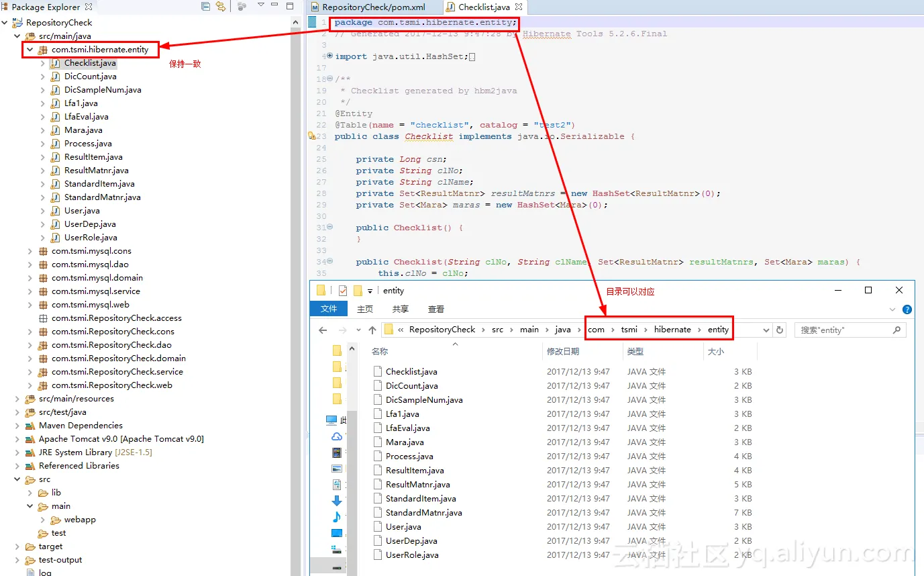Click the 搜索"entity" search box

point(850,330)
